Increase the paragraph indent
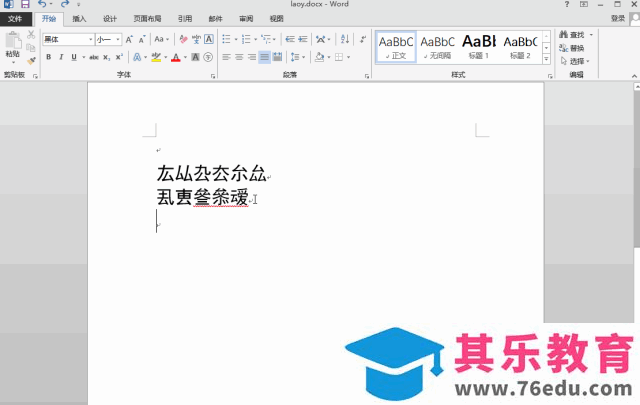The height and width of the screenshot is (405, 640). click(303, 39)
